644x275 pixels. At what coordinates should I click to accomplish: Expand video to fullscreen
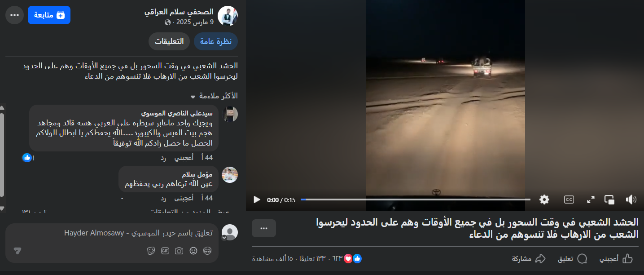(591, 200)
